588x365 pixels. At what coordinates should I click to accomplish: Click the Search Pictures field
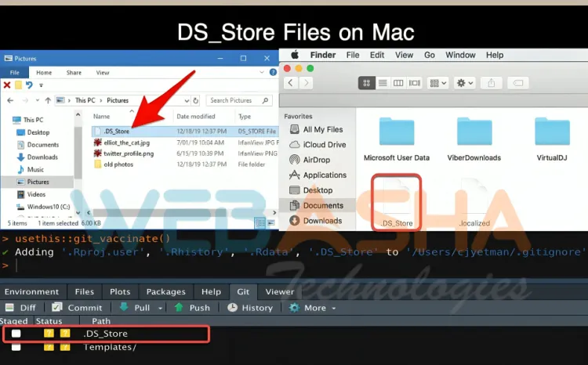tap(239, 100)
